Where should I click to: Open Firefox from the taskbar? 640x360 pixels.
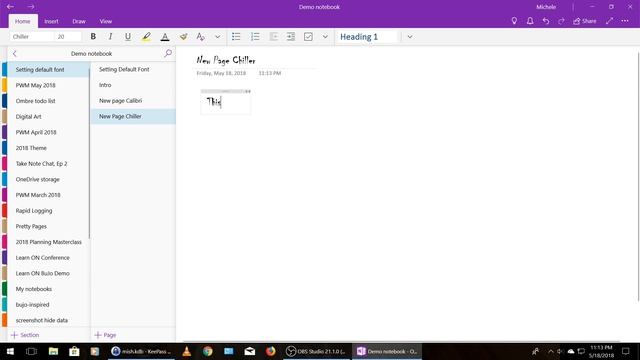[x=270, y=351]
